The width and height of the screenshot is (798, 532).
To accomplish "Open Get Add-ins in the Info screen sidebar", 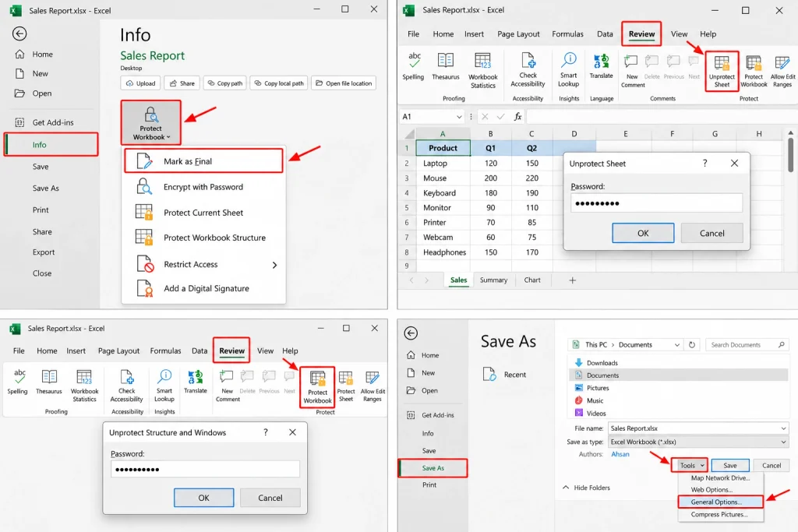I will coord(44,122).
